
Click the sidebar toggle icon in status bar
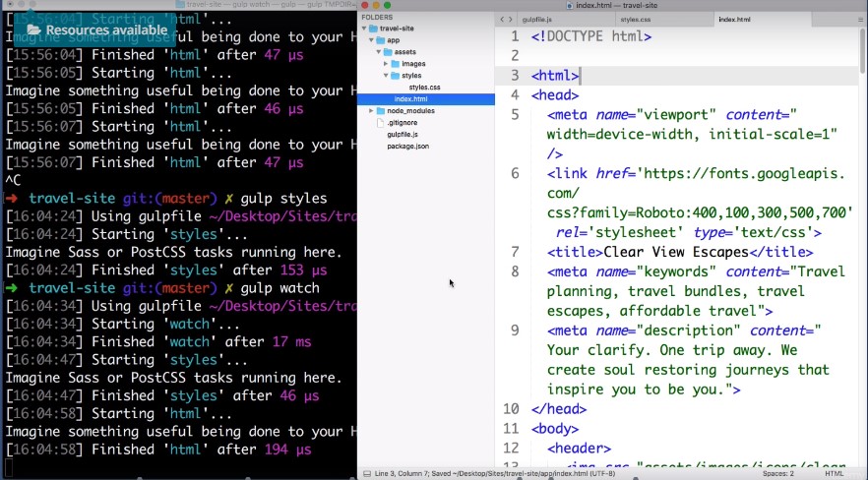pyautogui.click(x=368, y=473)
